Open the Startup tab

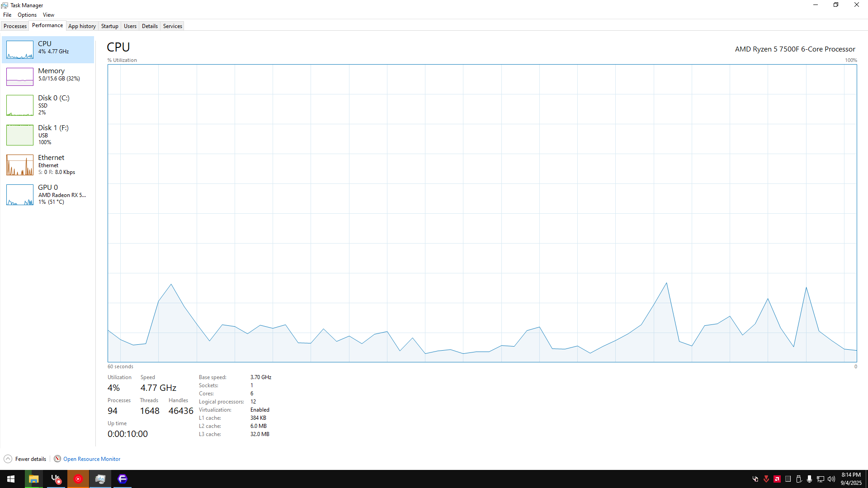pyautogui.click(x=109, y=26)
